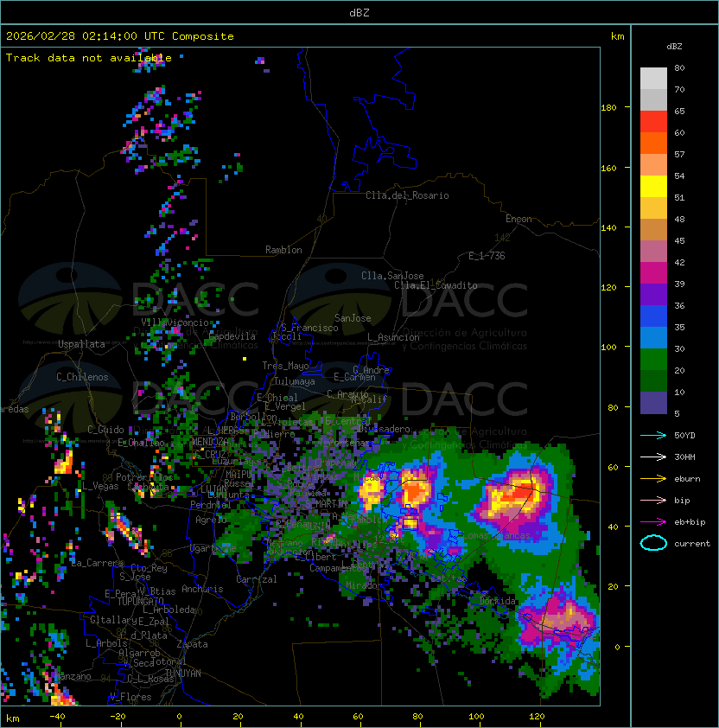The image size is (719, 728).
Task: Click the La_Carrera label
Action: coord(97,563)
